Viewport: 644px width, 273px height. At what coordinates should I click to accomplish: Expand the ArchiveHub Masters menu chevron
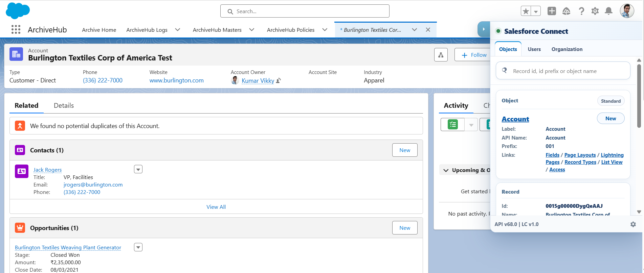[x=252, y=30]
